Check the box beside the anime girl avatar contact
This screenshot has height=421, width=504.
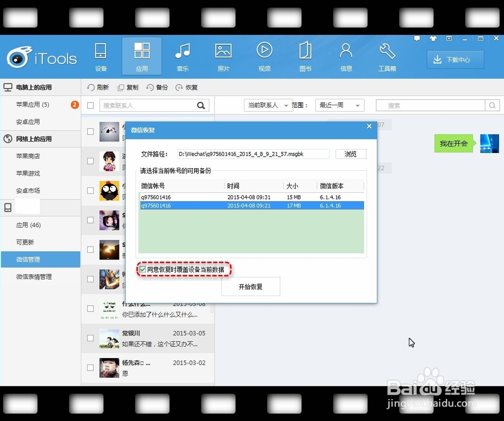(90, 161)
